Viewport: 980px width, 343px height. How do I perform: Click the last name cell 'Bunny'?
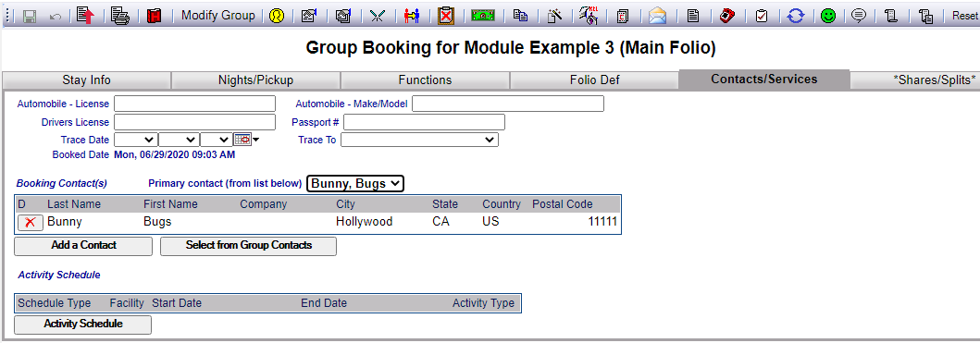click(x=65, y=222)
